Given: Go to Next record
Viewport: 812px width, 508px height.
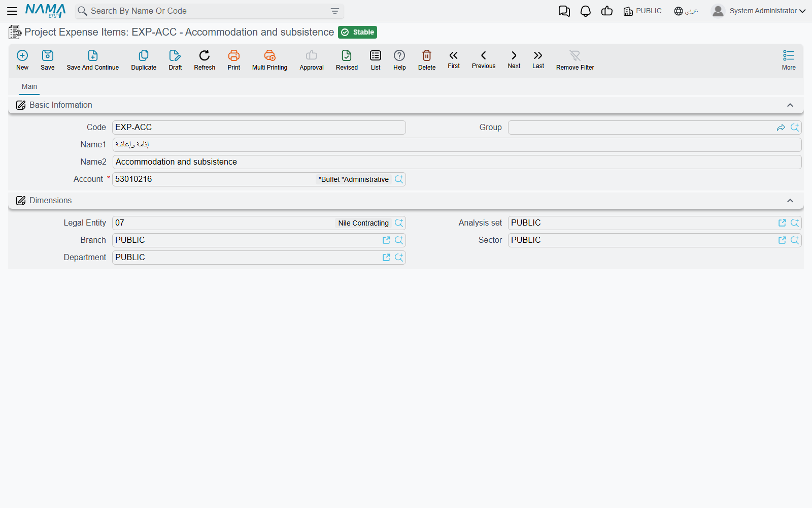Looking at the screenshot, I should click(514, 59).
